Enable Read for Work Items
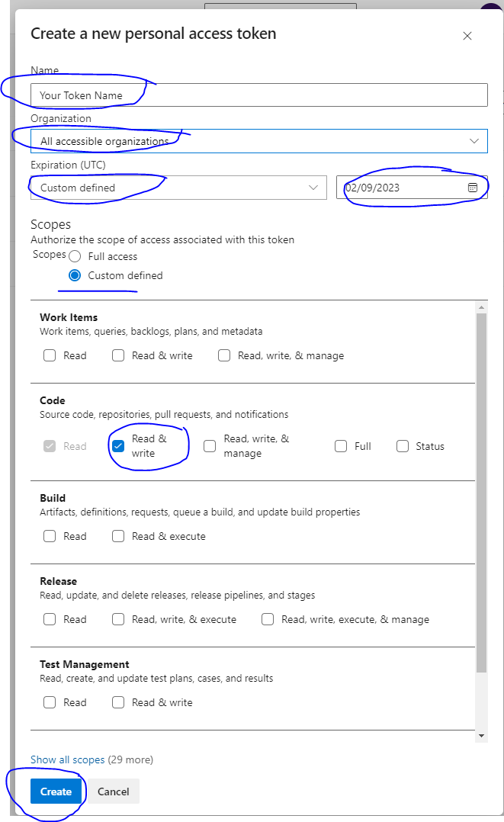The width and height of the screenshot is (504, 822). (x=50, y=355)
